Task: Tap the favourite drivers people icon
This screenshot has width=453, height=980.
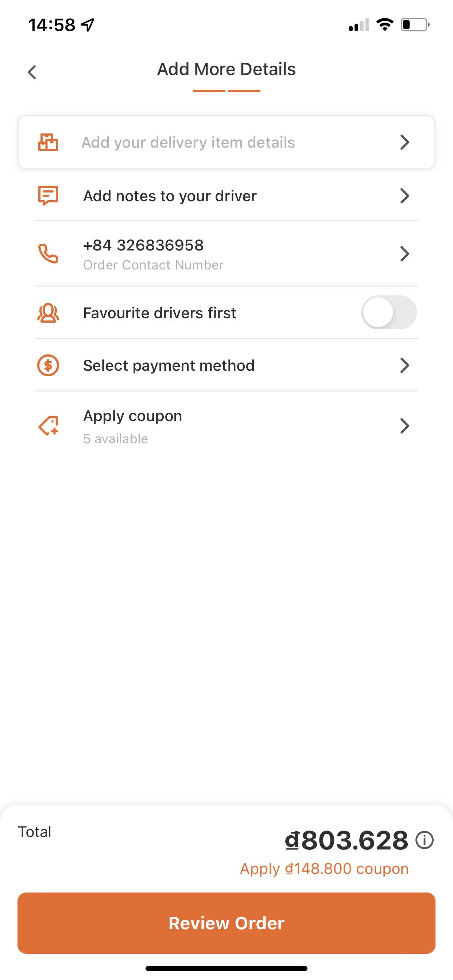Action: click(x=48, y=313)
